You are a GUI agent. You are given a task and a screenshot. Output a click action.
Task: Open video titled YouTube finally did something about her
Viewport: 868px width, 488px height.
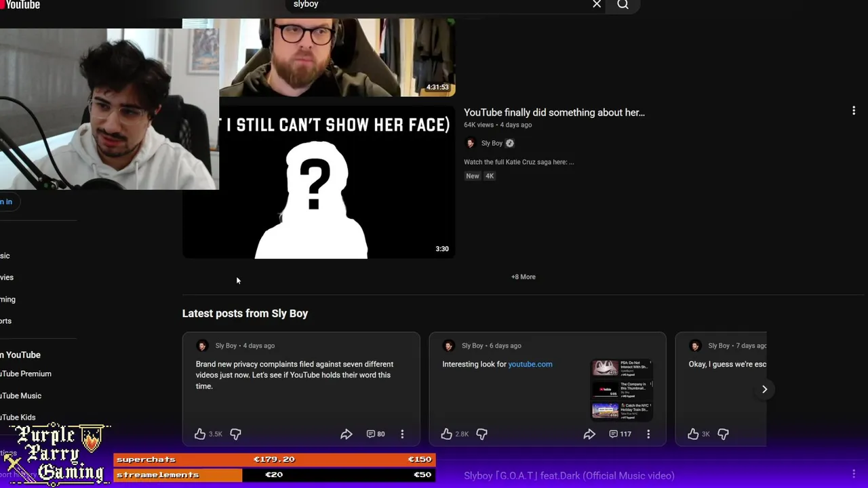coord(554,113)
